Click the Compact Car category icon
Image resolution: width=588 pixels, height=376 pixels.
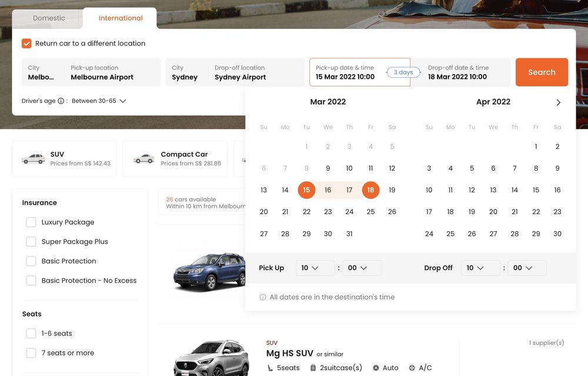(143, 158)
